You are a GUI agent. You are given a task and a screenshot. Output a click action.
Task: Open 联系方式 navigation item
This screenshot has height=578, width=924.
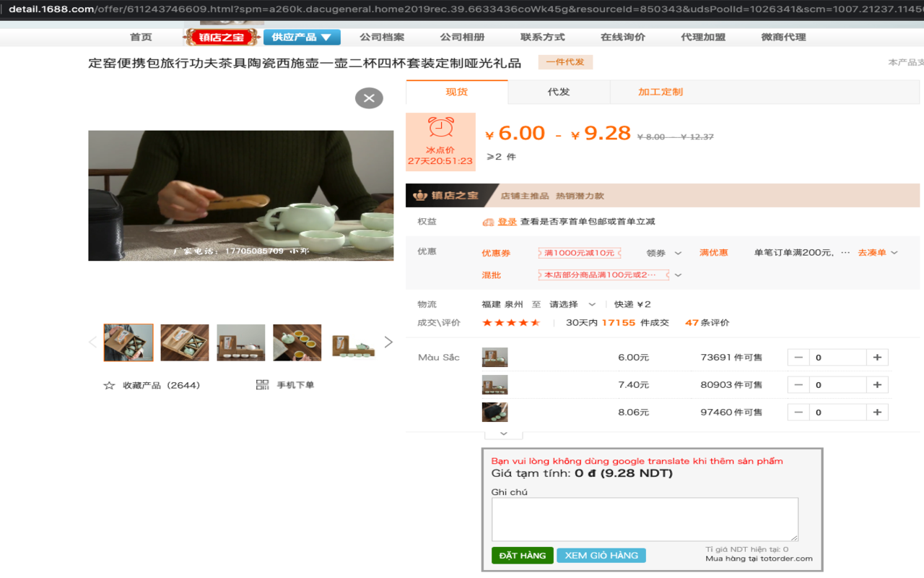click(x=542, y=37)
